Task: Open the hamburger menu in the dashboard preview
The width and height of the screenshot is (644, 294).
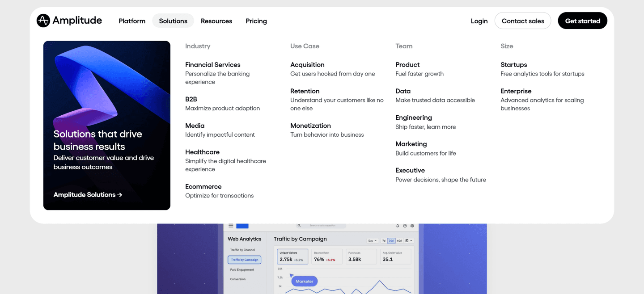Action: pos(231,226)
